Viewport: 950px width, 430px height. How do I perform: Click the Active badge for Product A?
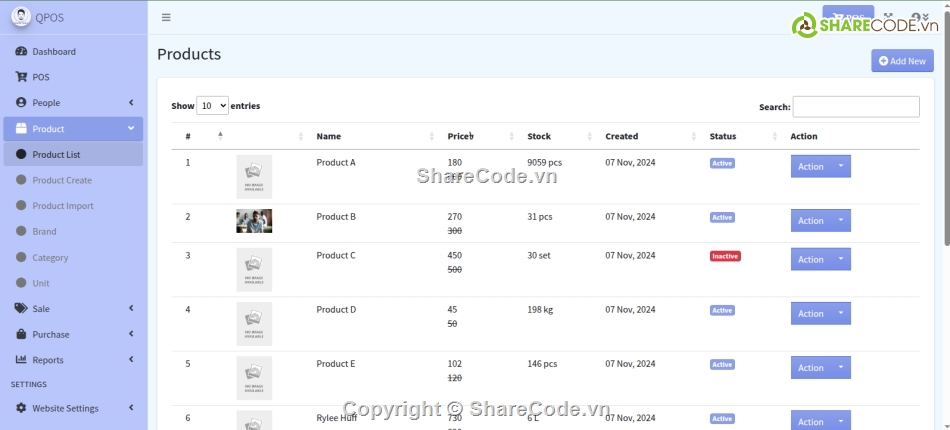point(722,163)
